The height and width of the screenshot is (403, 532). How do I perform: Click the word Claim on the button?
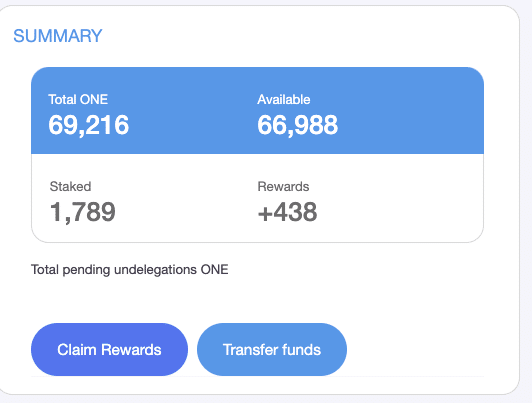pyautogui.click(x=77, y=349)
